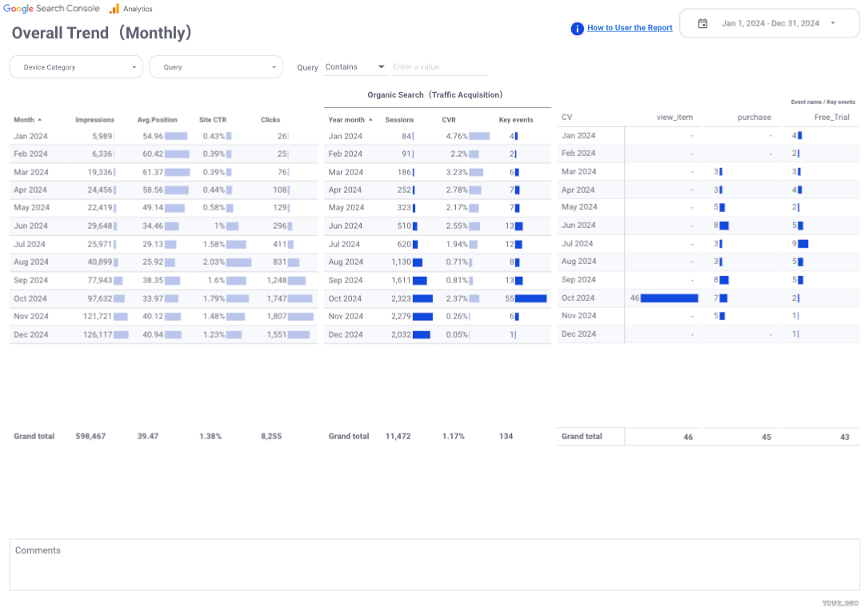This screenshot has width=868, height=612.
Task: Click the Key events column header
Action: pyautogui.click(x=516, y=120)
